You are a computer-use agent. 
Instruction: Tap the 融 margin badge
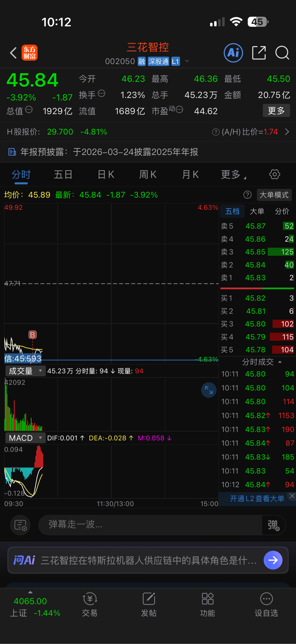click(x=141, y=61)
